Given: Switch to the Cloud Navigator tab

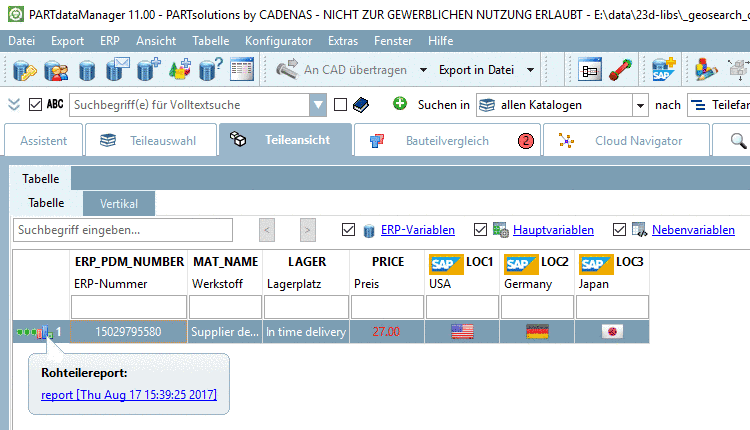Looking at the screenshot, I should 627,141.
